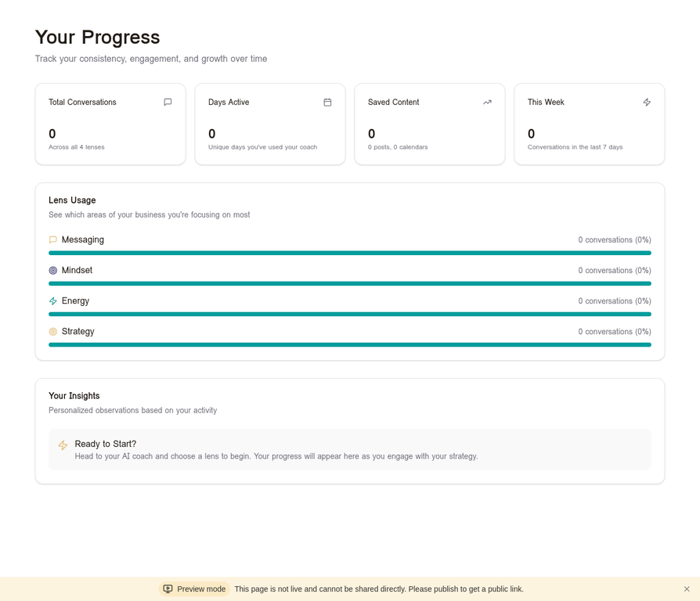Select the Energy lightning bolt icon
This screenshot has width=700, height=601.
point(52,300)
